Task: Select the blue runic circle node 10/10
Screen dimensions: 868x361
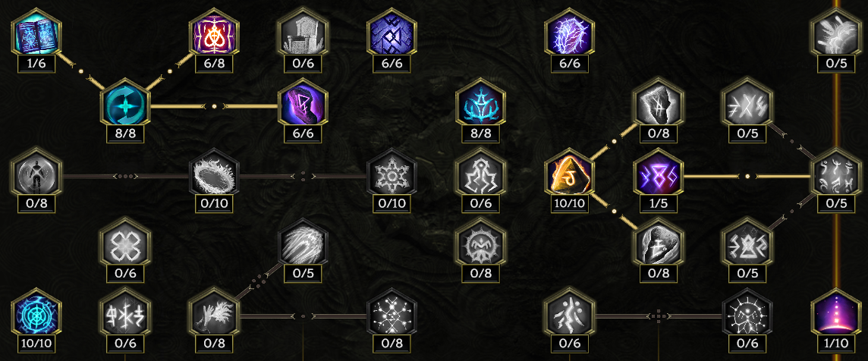Action: click(36, 313)
